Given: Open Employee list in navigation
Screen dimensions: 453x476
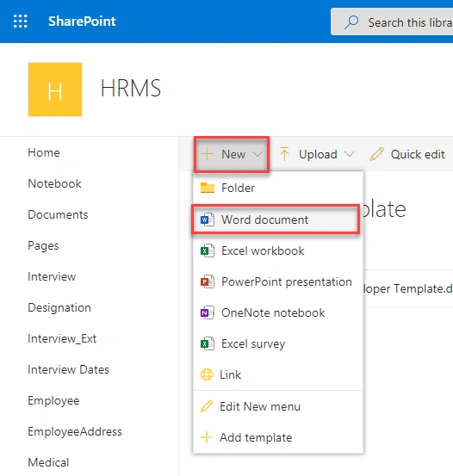Looking at the screenshot, I should [53, 401].
